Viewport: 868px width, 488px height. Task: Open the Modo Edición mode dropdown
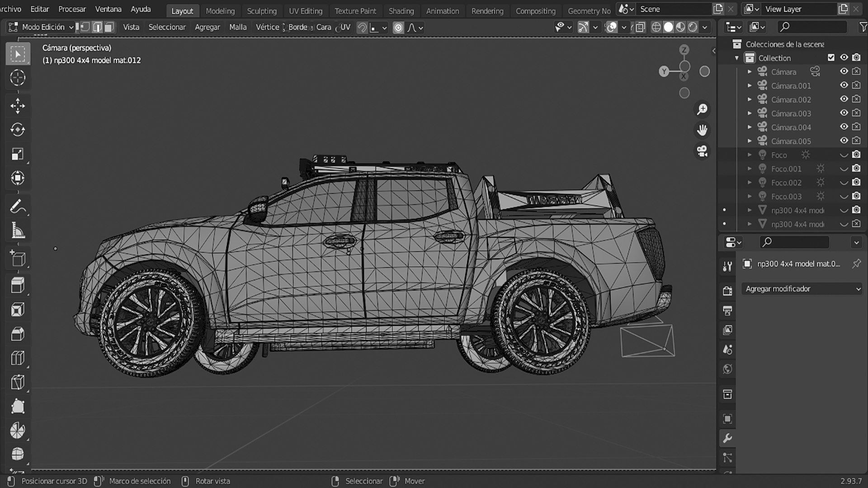[x=41, y=27]
